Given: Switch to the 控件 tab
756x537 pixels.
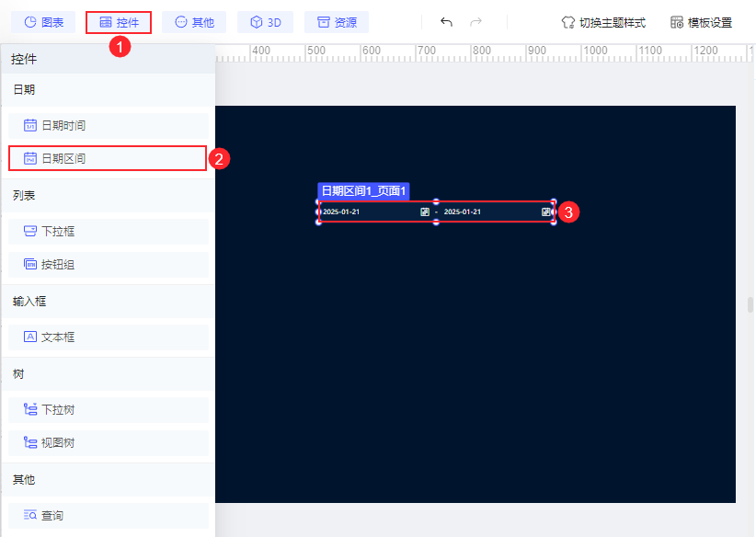Looking at the screenshot, I should pos(118,22).
